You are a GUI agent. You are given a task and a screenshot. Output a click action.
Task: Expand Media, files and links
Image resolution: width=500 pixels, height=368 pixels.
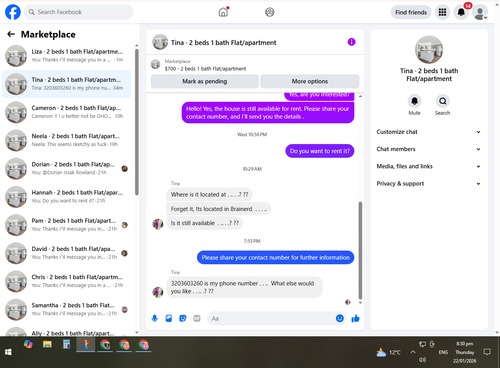(x=429, y=166)
